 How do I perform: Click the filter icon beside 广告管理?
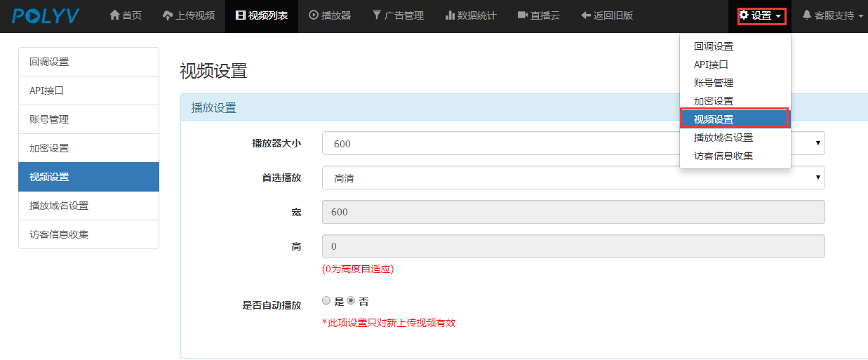pyautogui.click(x=377, y=15)
